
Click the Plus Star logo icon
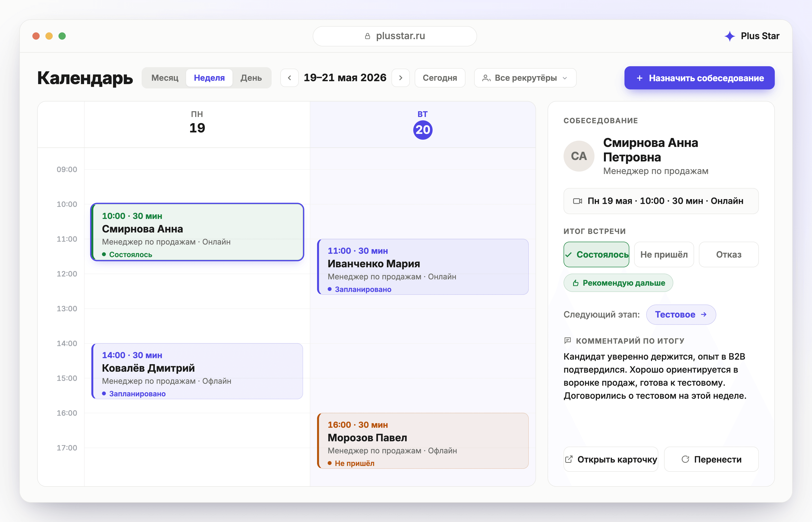tap(729, 36)
